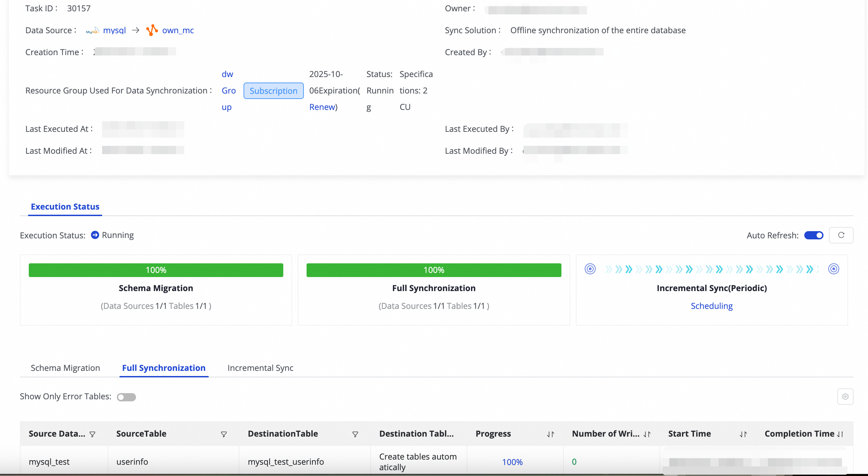Sort by Progress column
This screenshot has height=476, width=868.
point(550,434)
